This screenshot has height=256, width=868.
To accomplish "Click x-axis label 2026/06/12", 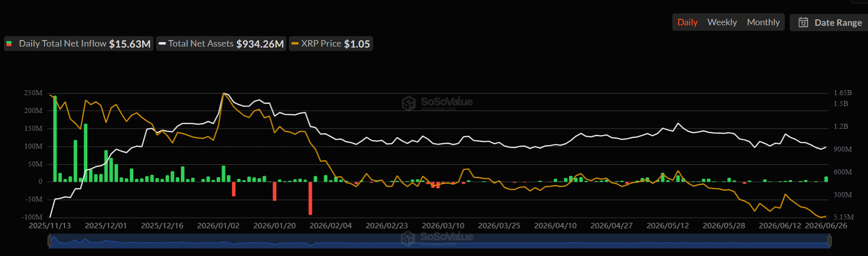I will [x=780, y=226].
